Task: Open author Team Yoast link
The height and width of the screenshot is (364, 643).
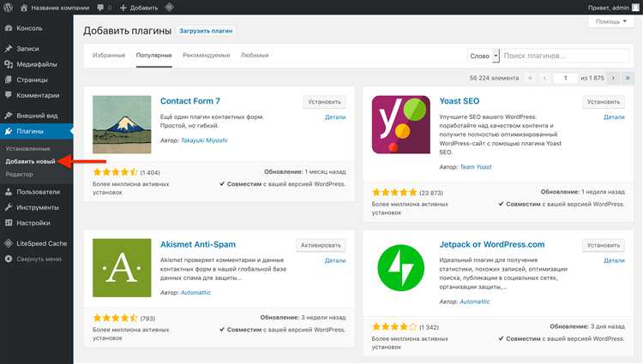Action: (476, 167)
